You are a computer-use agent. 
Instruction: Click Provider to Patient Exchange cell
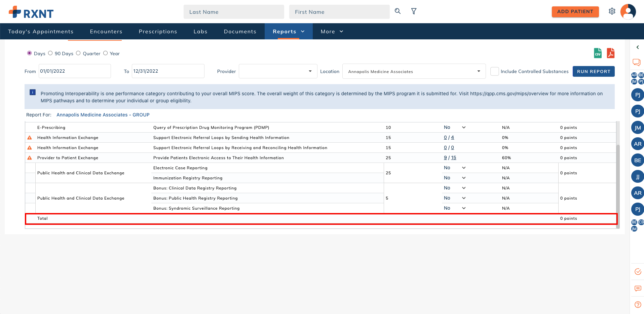(x=68, y=158)
